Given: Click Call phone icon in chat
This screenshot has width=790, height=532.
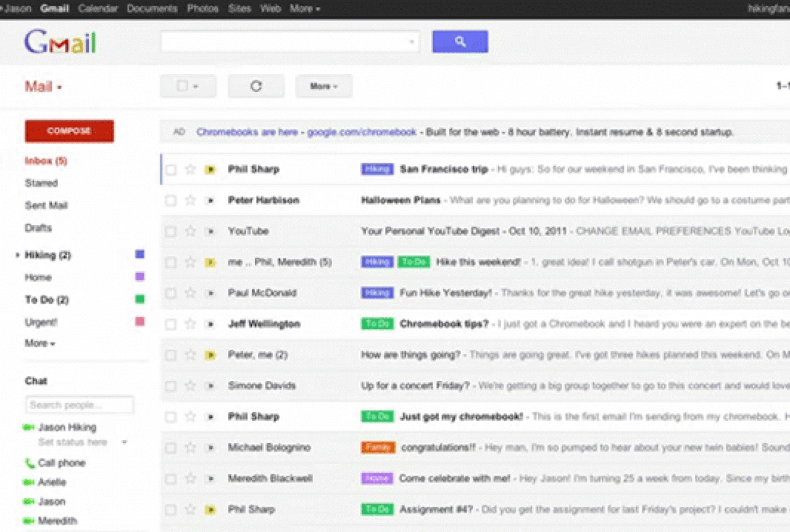Looking at the screenshot, I should click(x=30, y=463).
